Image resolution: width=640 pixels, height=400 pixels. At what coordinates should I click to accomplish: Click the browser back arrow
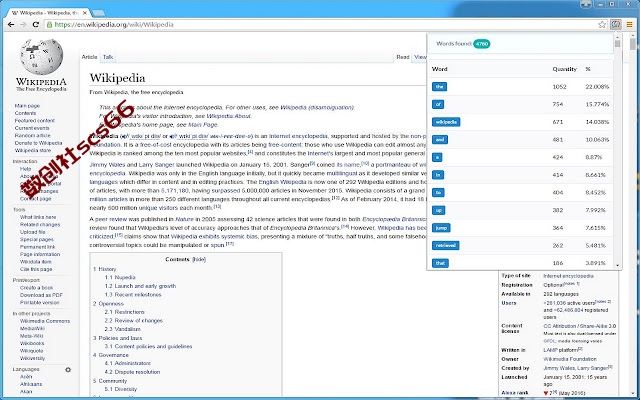11,24
